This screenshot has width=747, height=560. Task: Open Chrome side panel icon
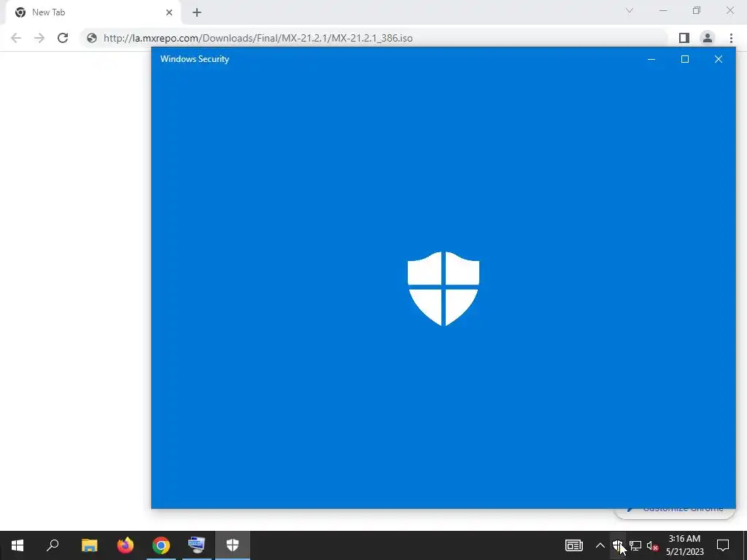click(x=684, y=38)
